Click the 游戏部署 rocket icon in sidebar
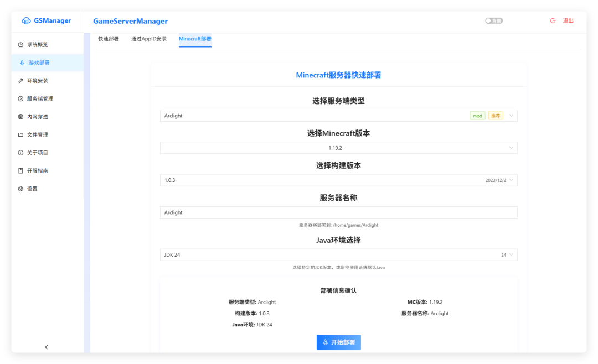The height and width of the screenshot is (364, 598). 22,63
